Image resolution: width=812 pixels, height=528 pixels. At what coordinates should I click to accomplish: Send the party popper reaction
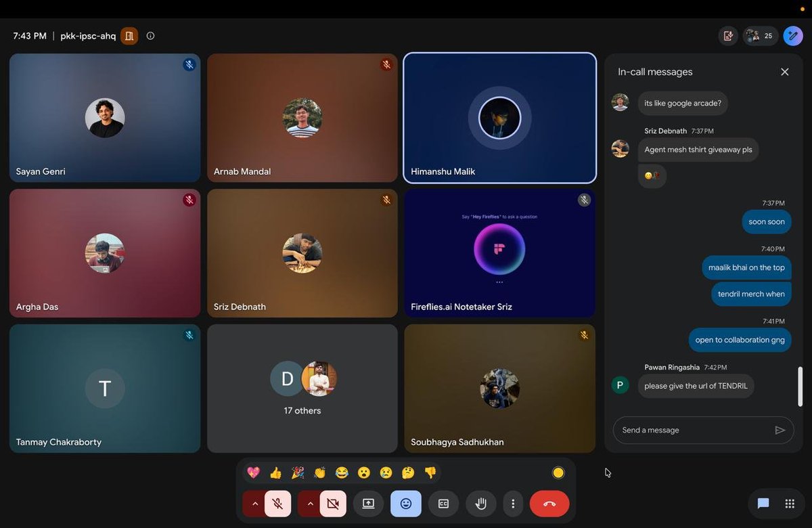(x=298, y=472)
